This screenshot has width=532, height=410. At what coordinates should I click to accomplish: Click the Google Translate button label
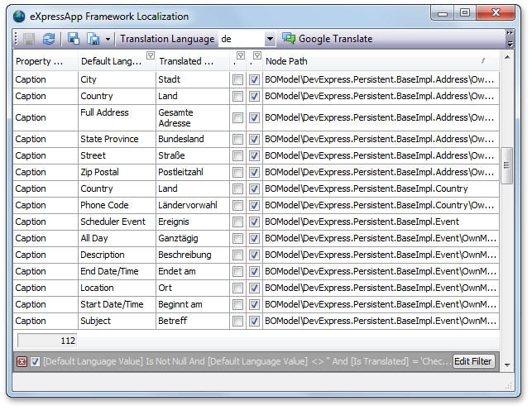tap(335, 39)
